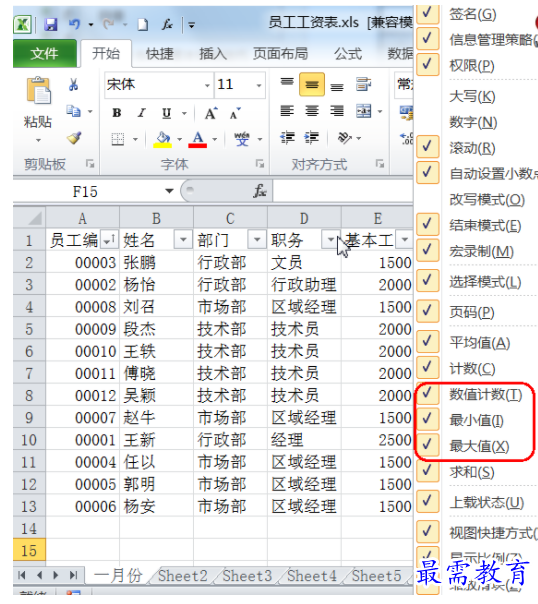Switch to the 插入 ribbon tab
The width and height of the screenshot is (538, 604).
pyautogui.click(x=213, y=54)
